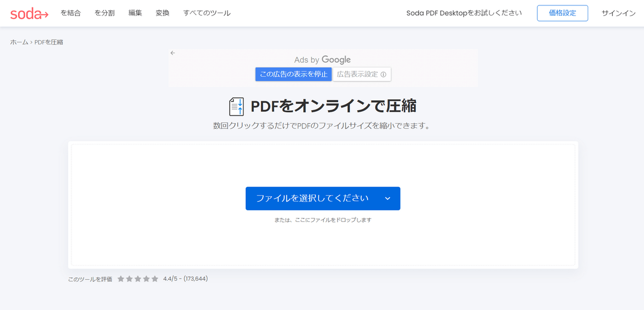Open 広告表示設定
Image resolution: width=644 pixels, height=310 pixels.
(x=362, y=74)
